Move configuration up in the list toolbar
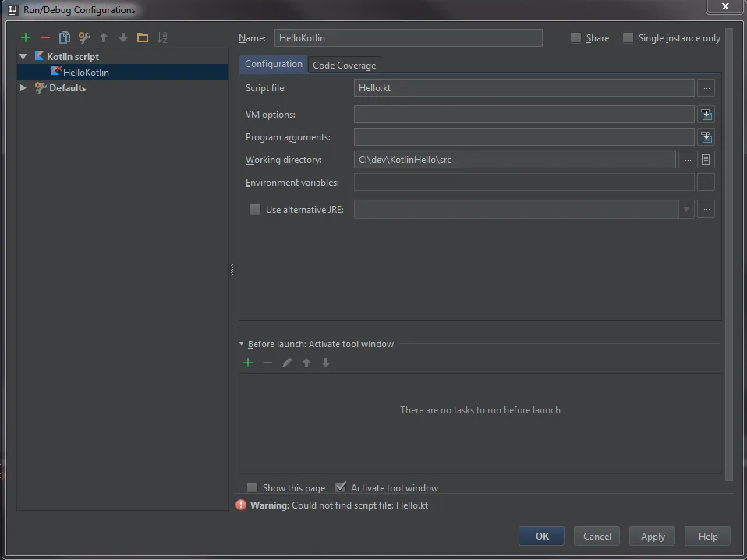Viewport: 747px width, 560px height. [104, 37]
